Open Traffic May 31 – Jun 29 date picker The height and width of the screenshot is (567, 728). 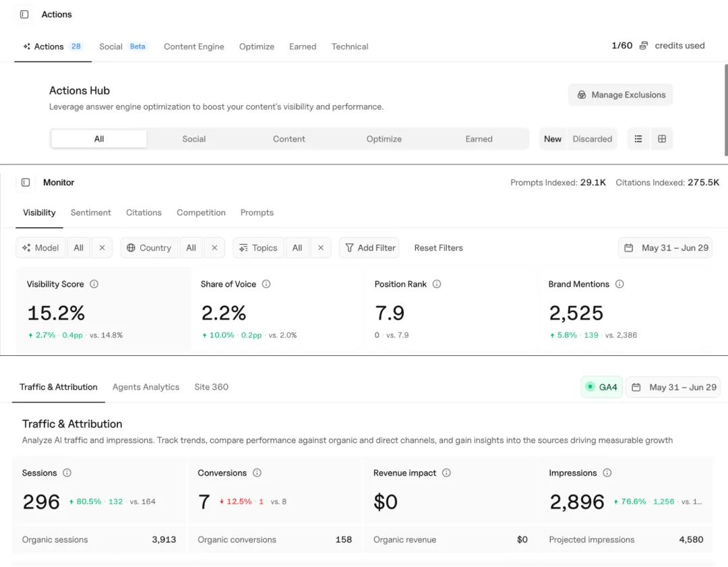click(x=673, y=387)
